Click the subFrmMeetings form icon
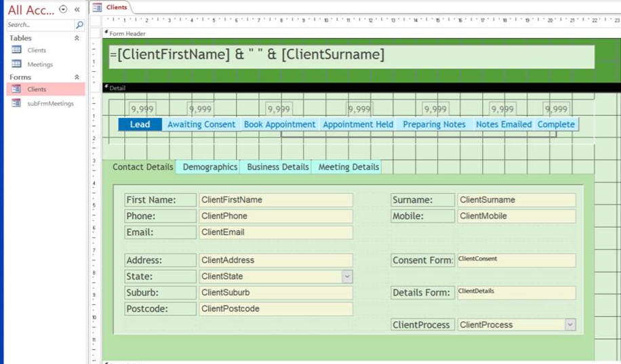The width and height of the screenshot is (621, 364). tap(16, 103)
